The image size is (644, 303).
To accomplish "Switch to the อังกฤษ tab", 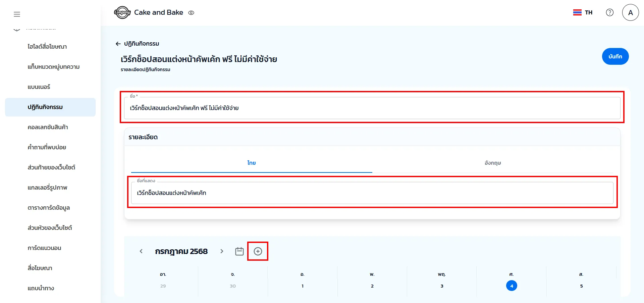I will (x=492, y=163).
